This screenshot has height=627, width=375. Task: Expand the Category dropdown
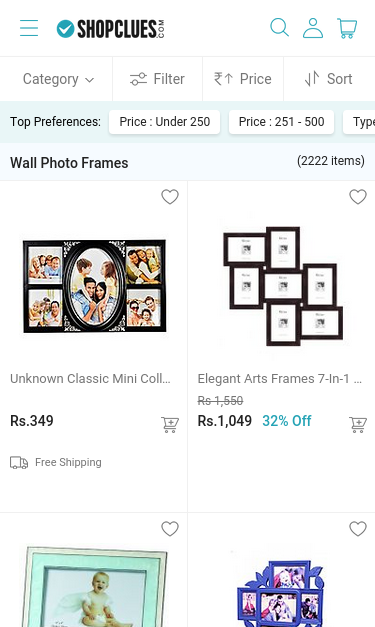click(58, 79)
